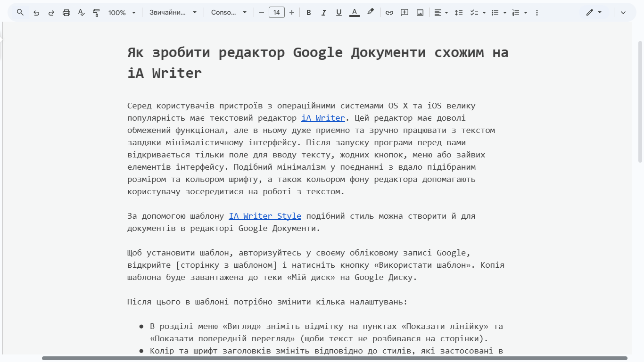Redo the last action

[51, 13]
